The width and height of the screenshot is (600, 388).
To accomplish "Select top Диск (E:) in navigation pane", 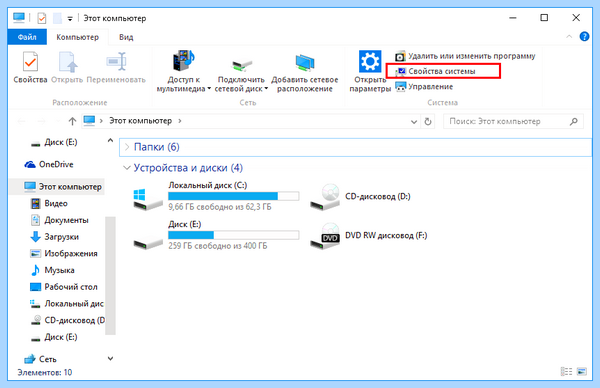I will [x=54, y=142].
